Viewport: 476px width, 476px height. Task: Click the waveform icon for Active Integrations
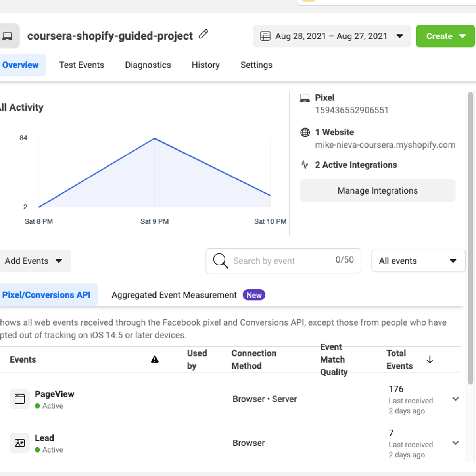pos(304,165)
